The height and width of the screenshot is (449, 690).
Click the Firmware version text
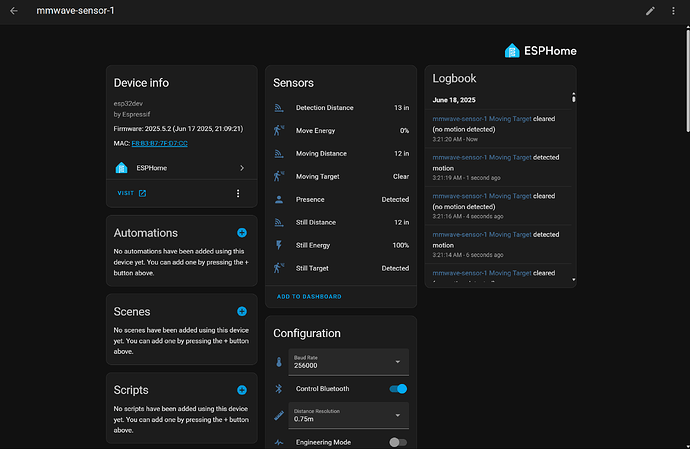coord(178,129)
